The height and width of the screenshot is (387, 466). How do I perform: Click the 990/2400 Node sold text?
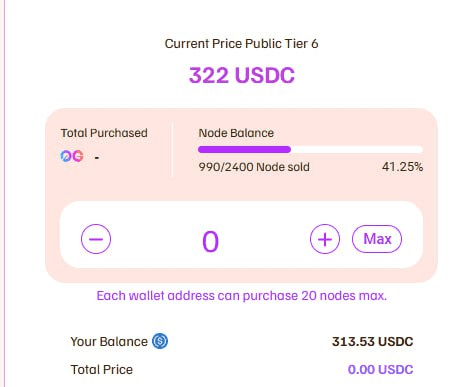tap(254, 167)
